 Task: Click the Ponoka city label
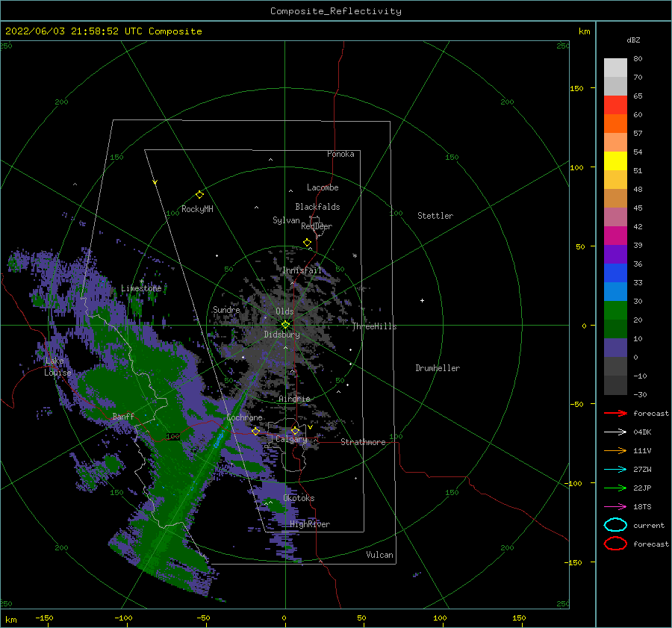click(340, 154)
